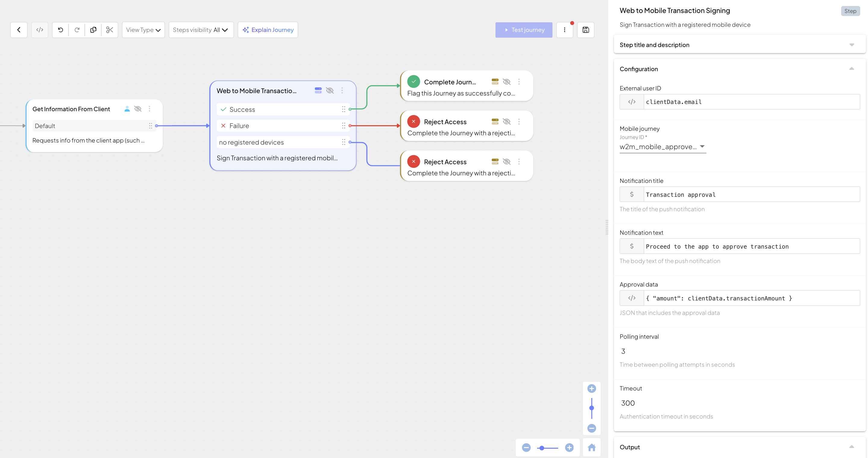Open the Mobile journey Journey ID dropdown
The image size is (868, 458).
tap(662, 146)
